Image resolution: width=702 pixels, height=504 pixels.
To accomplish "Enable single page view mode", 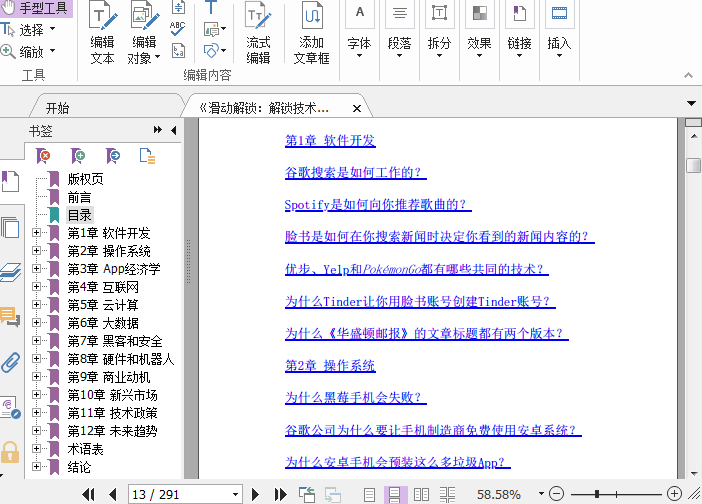I will coord(369,495).
